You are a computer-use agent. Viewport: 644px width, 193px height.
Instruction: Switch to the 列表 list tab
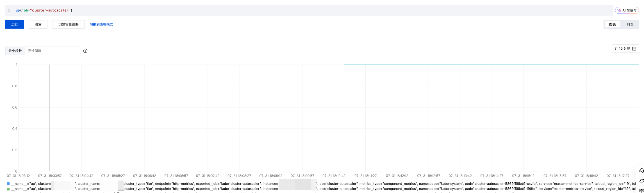click(630, 24)
